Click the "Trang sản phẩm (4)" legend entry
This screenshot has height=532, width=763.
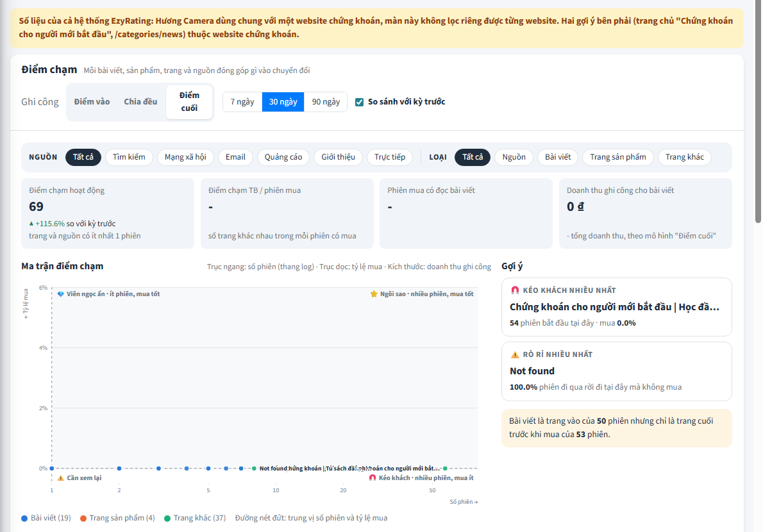click(x=118, y=519)
